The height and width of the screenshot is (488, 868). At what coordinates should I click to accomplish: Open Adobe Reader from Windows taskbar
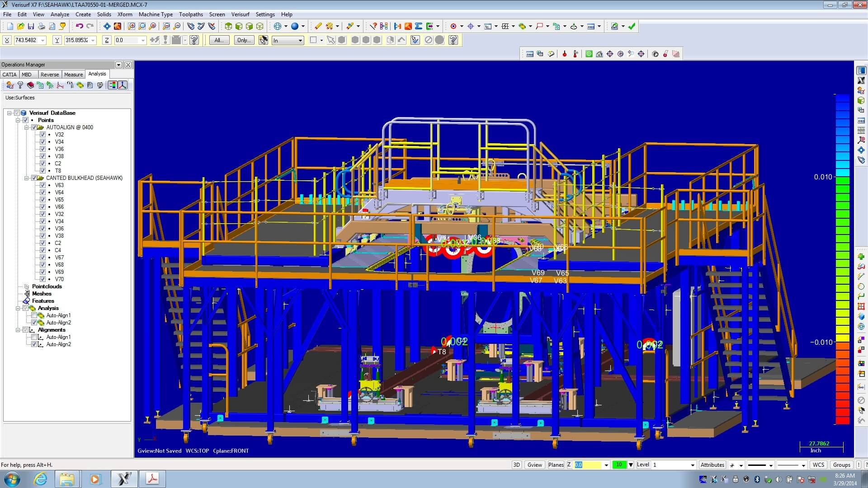click(152, 479)
